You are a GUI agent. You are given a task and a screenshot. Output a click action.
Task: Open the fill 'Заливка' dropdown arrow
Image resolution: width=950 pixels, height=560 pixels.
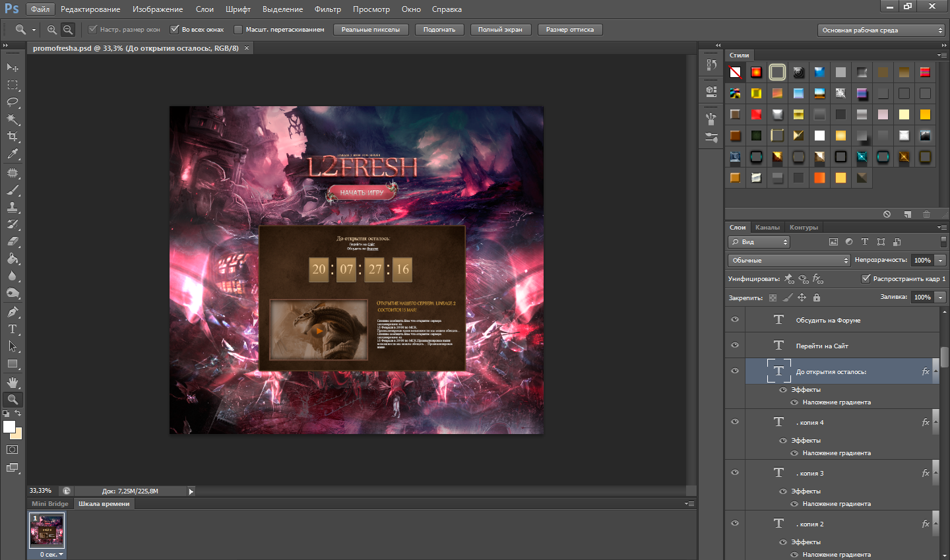(x=941, y=297)
